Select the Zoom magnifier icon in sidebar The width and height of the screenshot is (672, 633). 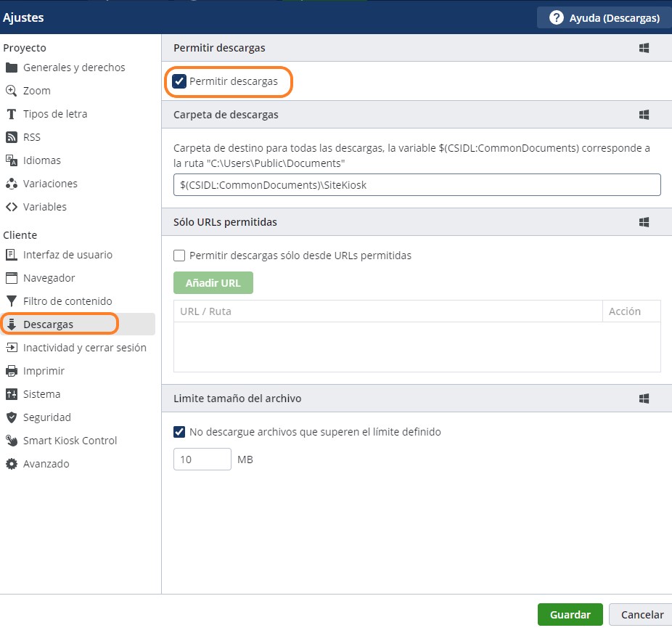click(x=11, y=91)
